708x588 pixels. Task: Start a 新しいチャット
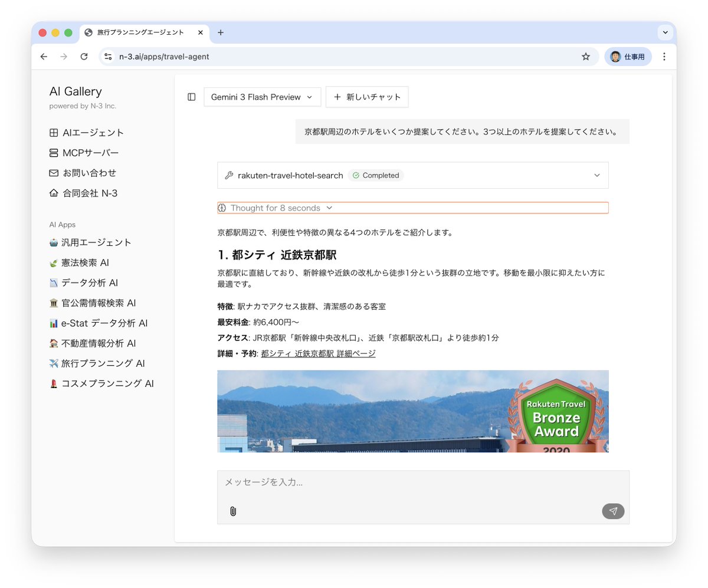367,97
